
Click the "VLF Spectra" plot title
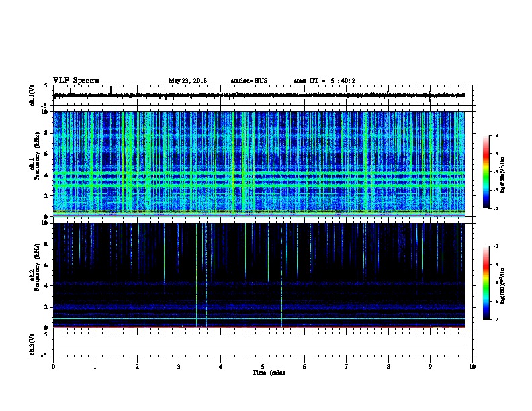(76, 81)
